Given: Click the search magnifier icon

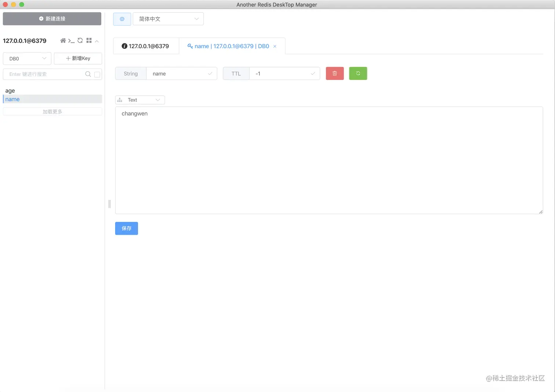Looking at the screenshot, I should click(x=88, y=74).
